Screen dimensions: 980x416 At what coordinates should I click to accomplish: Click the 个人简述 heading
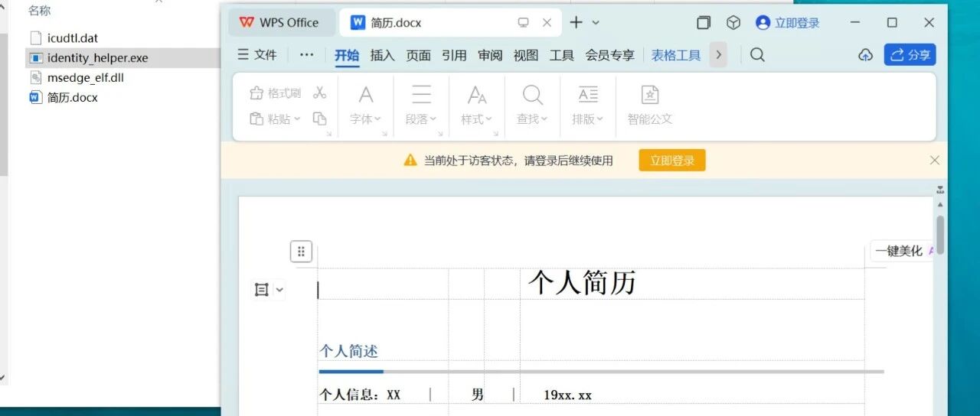[x=348, y=351]
